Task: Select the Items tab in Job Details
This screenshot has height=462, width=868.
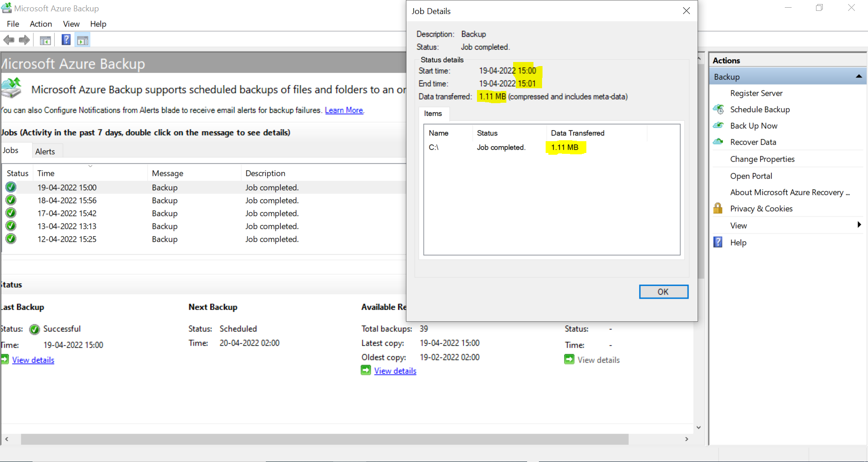Action: click(433, 114)
